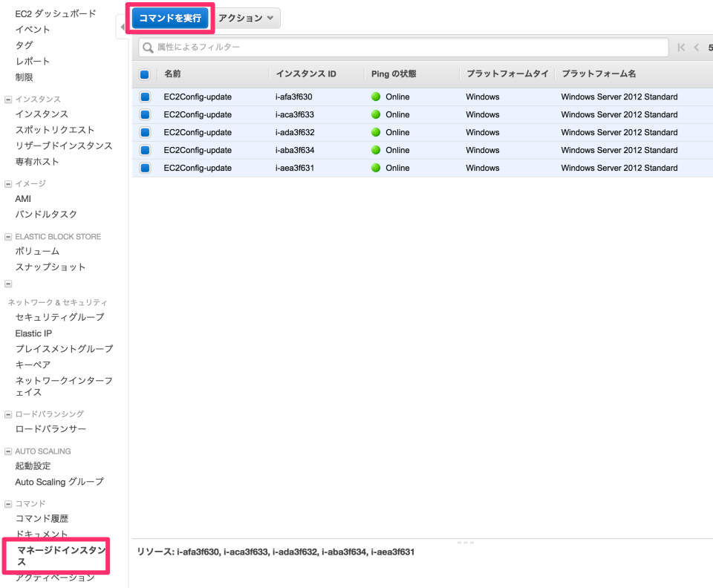Screen dimensions: 713x588
Task: Click the search magnifier icon in the filter bar
Action: (149, 47)
